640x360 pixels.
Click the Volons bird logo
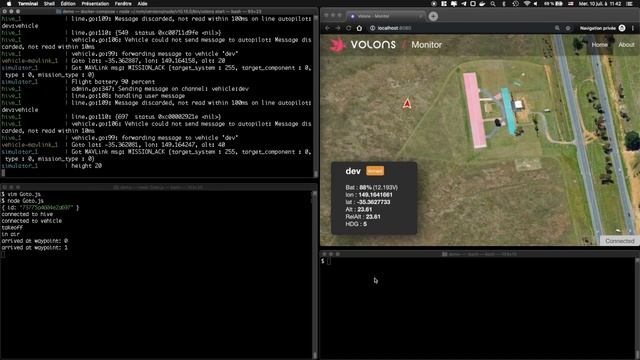338,45
